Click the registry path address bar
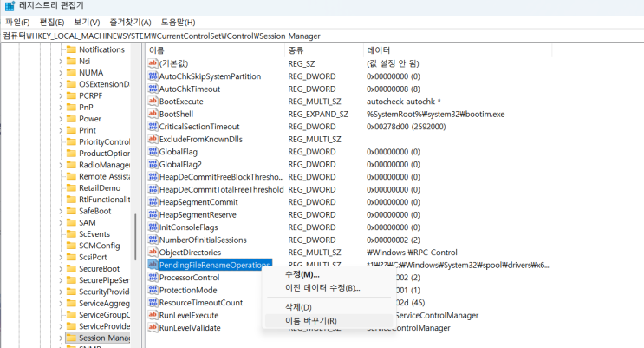This screenshot has height=348, width=644. tap(322, 36)
